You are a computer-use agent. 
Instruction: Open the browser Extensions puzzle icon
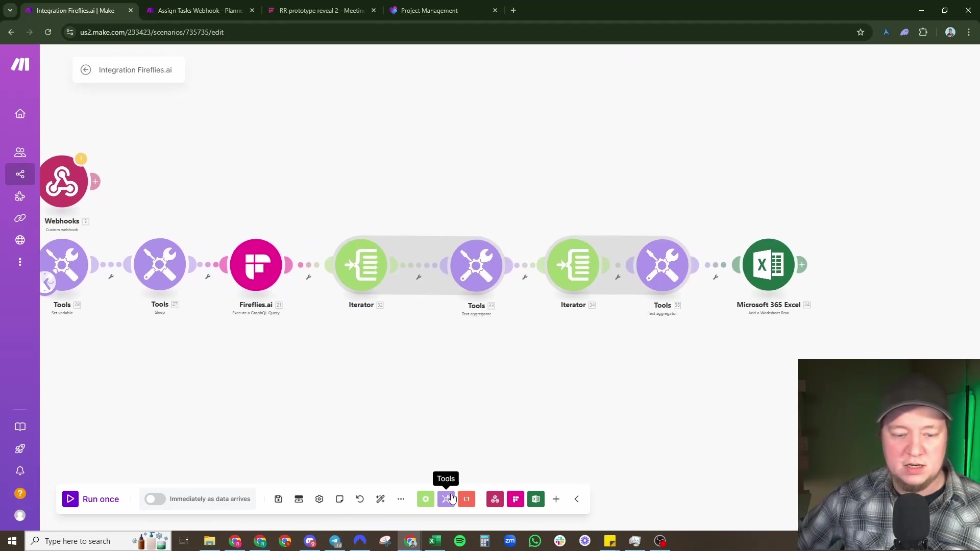(x=923, y=32)
